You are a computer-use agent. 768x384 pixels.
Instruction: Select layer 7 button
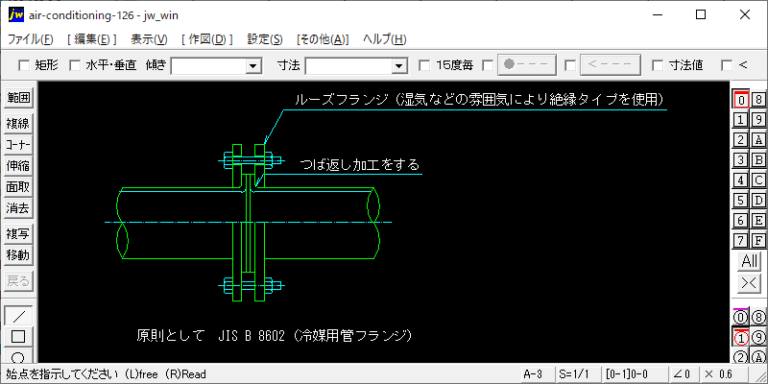coord(741,240)
